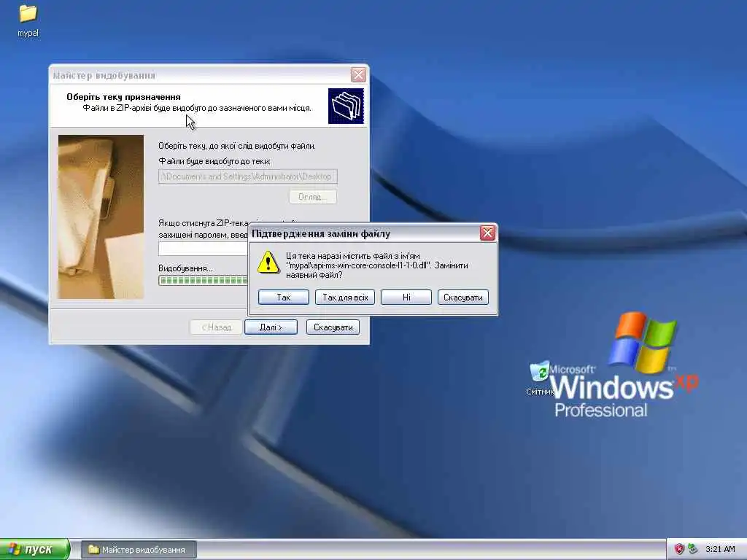Click the 3:21 AM clock

tap(720, 549)
